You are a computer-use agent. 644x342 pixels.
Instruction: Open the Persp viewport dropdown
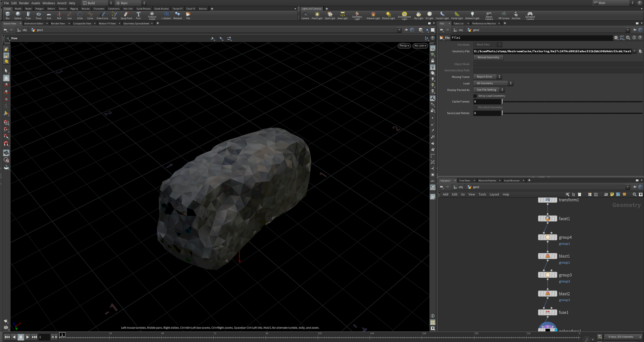click(x=404, y=46)
